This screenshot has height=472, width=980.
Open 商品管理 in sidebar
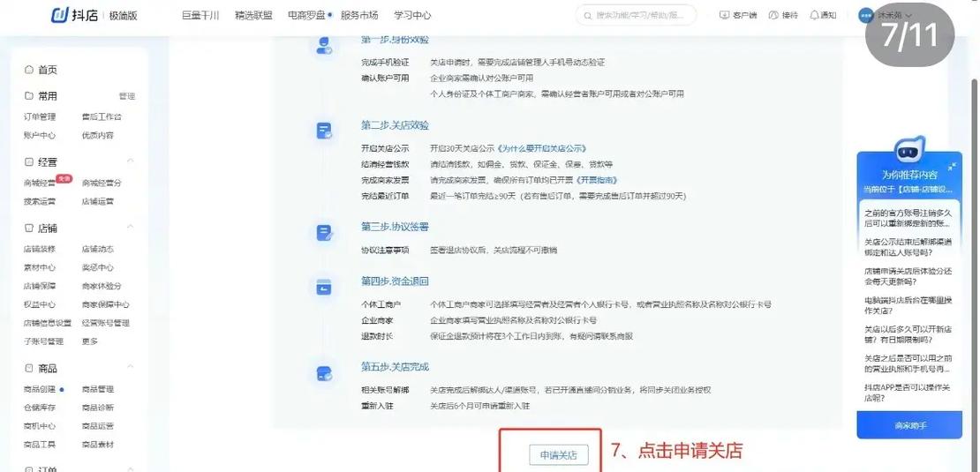coord(97,389)
